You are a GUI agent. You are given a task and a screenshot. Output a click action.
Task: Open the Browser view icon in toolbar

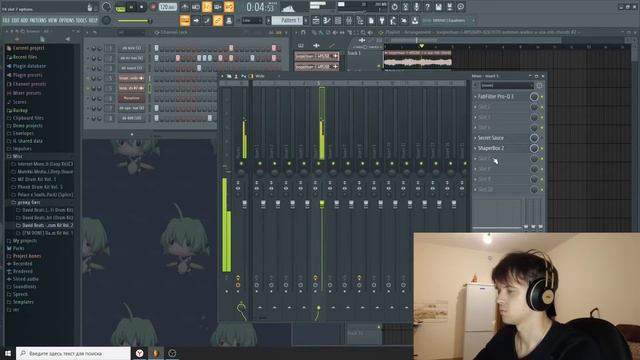(x=360, y=20)
